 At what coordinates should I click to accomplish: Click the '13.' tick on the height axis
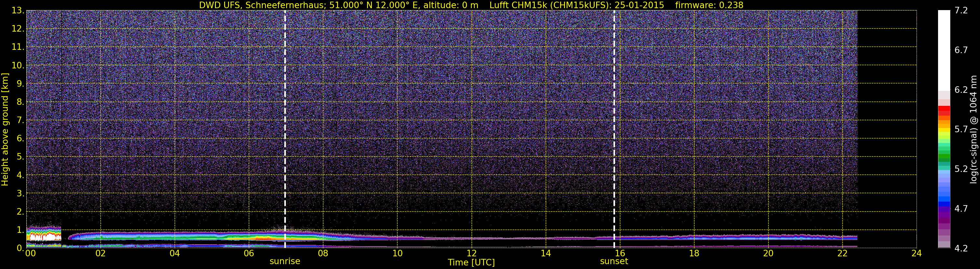click(18, 11)
